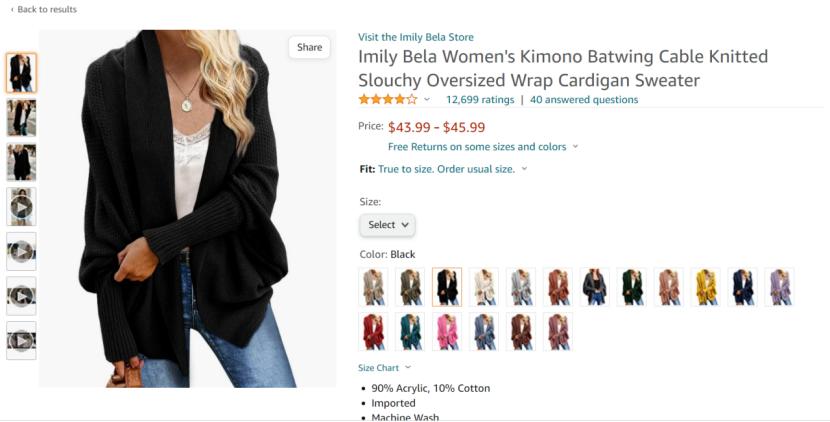830x422 pixels.
Task: Click the Share button on product image
Action: [309, 47]
